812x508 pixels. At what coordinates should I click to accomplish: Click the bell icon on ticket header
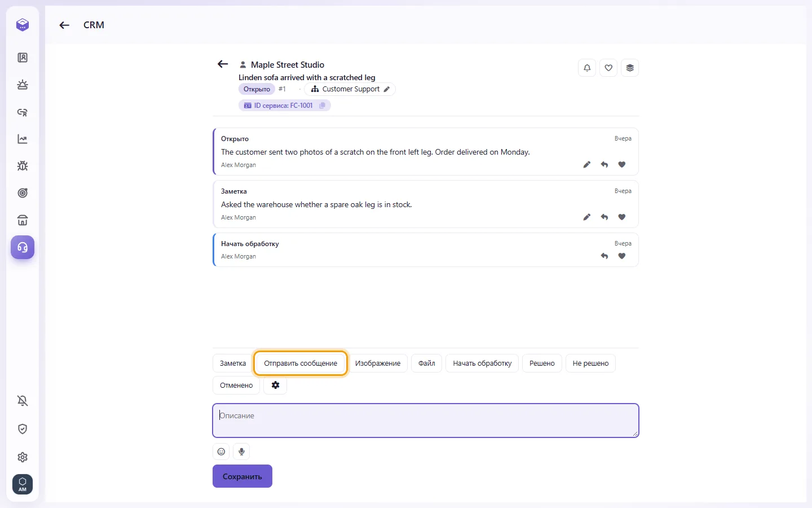[587, 68]
